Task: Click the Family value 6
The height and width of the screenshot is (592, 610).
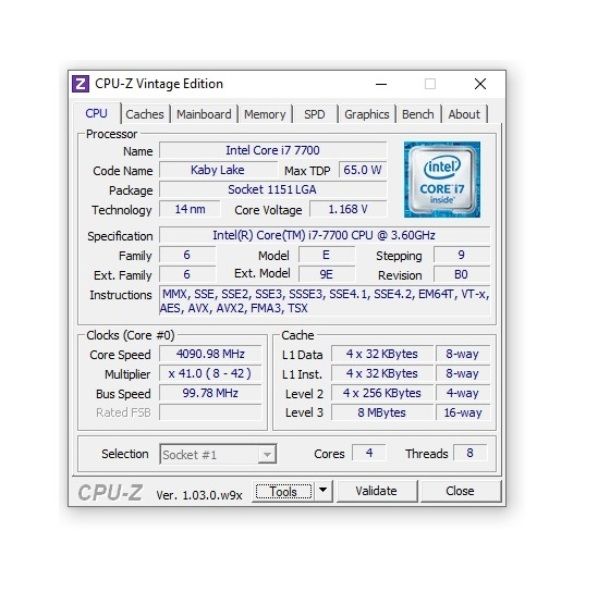Action: (187, 255)
